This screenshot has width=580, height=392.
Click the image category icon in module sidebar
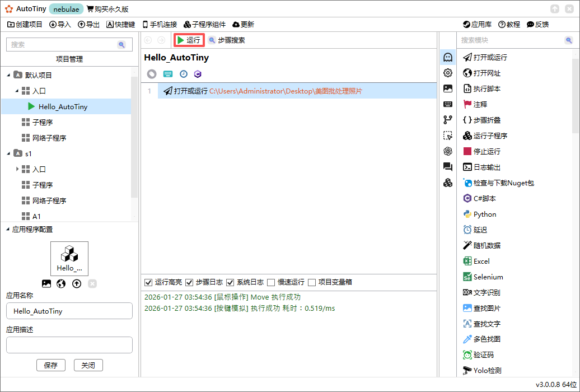(447, 88)
